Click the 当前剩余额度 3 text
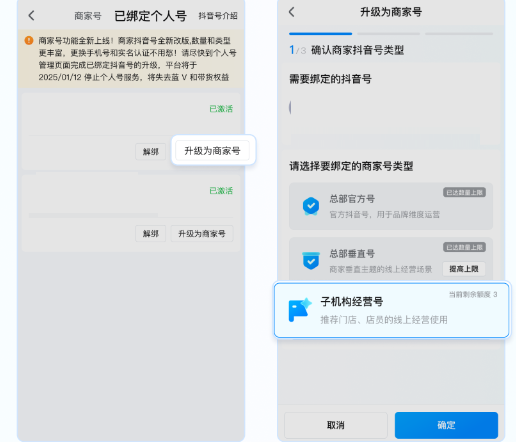 (x=473, y=294)
